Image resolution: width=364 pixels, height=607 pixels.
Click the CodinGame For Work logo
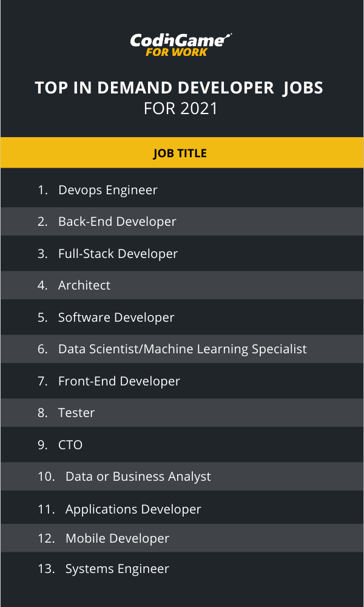[180, 44]
